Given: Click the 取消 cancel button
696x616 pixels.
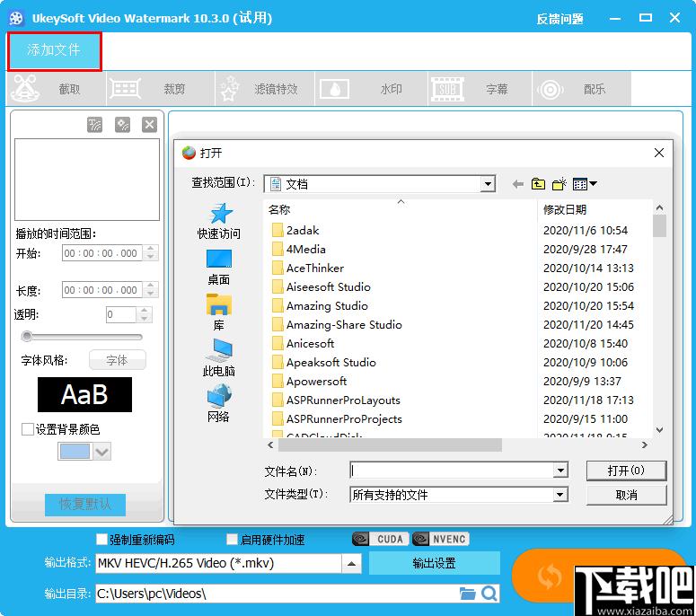Looking at the screenshot, I should [626, 495].
